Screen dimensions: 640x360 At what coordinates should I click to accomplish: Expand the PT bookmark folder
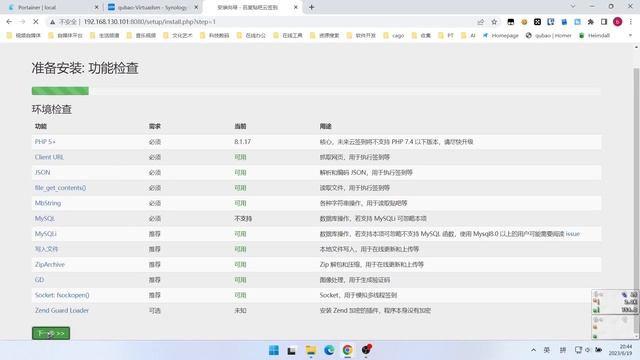(446, 36)
